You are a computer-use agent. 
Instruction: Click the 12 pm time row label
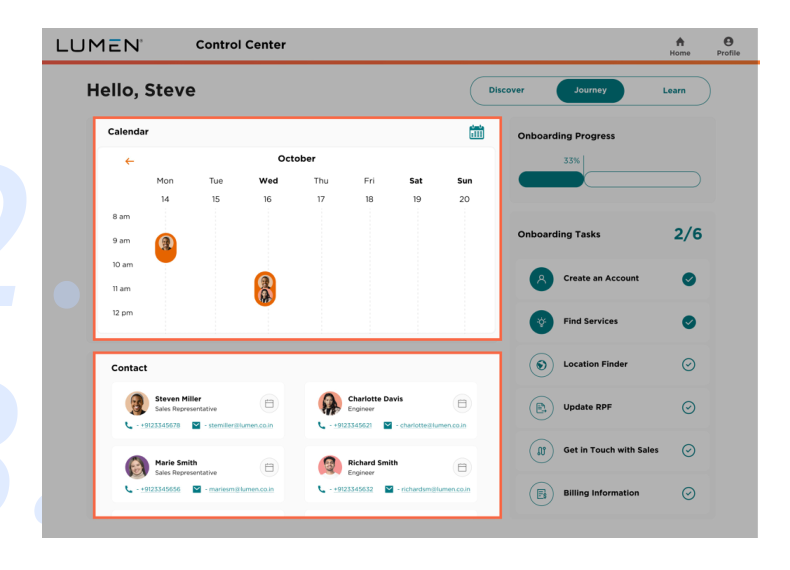(x=122, y=313)
